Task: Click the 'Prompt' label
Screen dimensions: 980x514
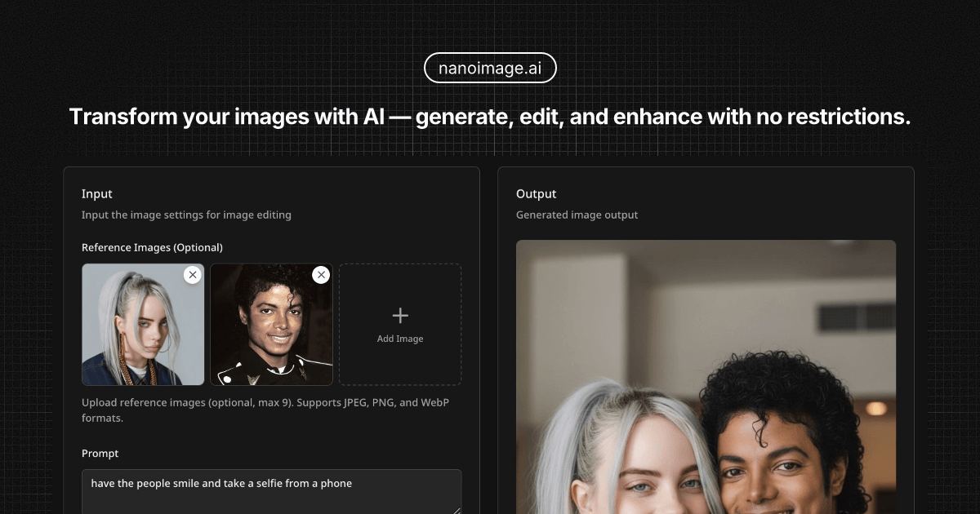Action: click(x=100, y=454)
